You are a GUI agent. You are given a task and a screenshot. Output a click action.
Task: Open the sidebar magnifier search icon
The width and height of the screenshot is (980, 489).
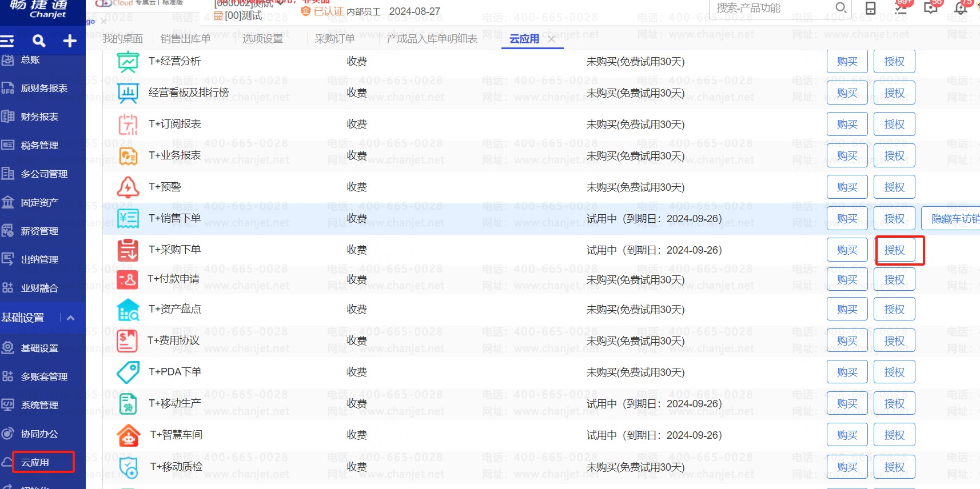39,41
